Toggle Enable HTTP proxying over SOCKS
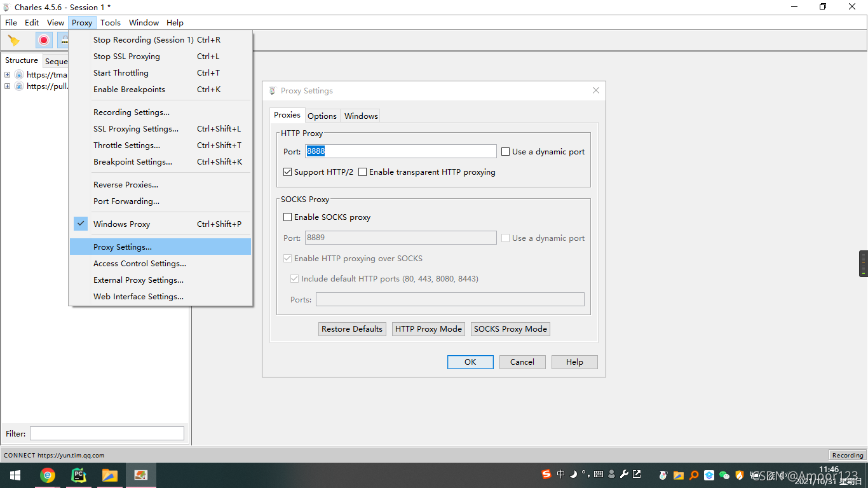The image size is (868, 488). point(288,259)
